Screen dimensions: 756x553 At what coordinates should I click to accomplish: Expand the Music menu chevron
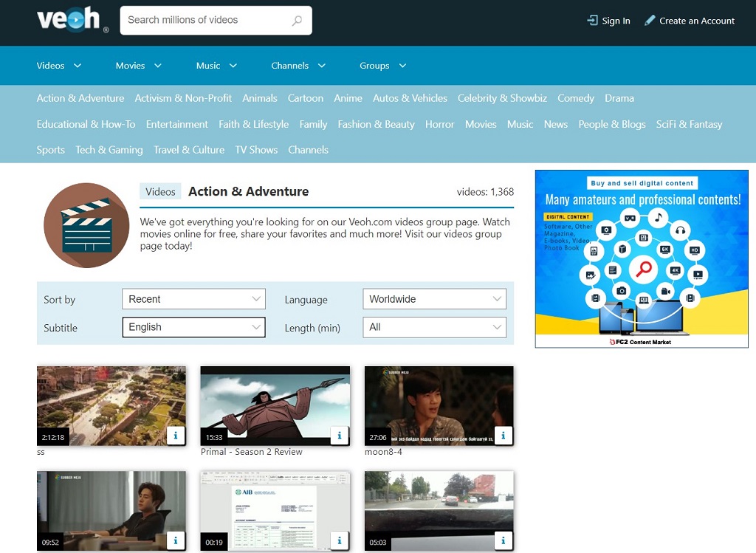233,66
